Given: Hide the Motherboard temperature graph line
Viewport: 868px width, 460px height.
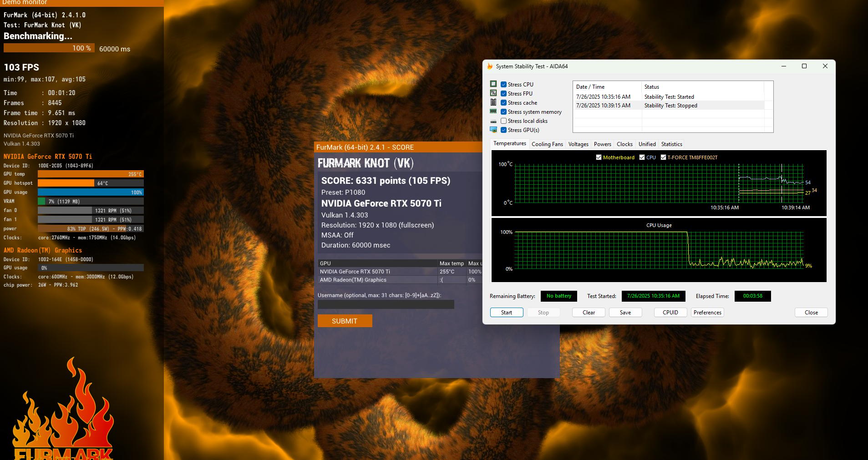Looking at the screenshot, I should pyautogui.click(x=599, y=157).
